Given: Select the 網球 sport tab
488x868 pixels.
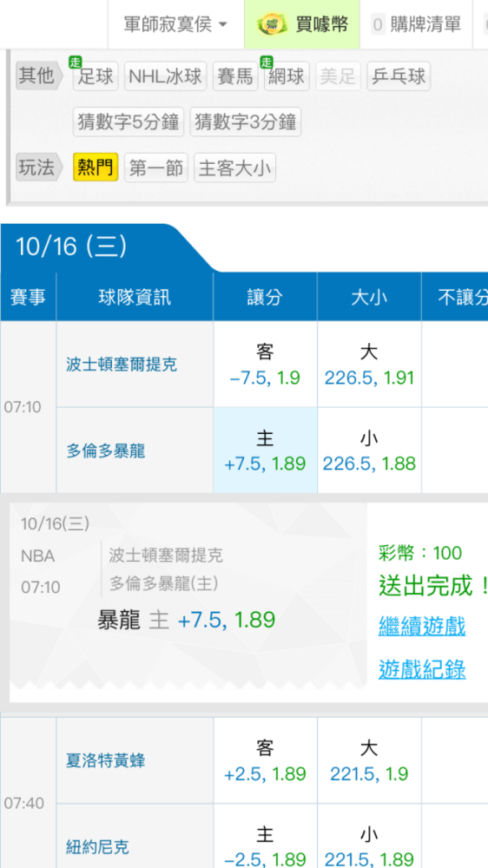Looking at the screenshot, I should click(x=287, y=76).
